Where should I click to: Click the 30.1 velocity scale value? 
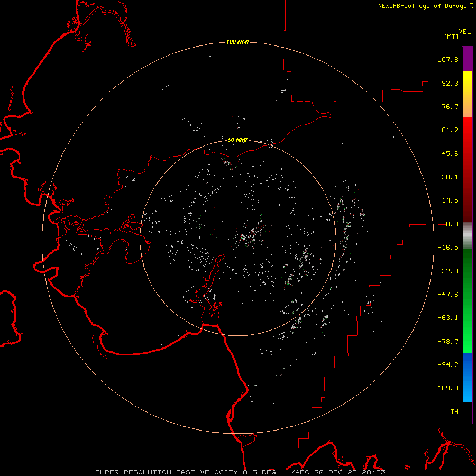pos(450,177)
